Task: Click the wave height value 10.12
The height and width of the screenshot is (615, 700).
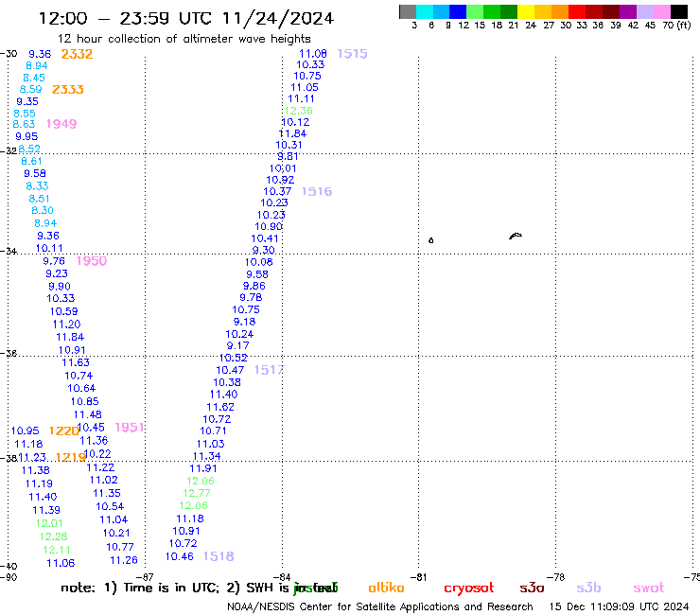Action: tap(295, 122)
